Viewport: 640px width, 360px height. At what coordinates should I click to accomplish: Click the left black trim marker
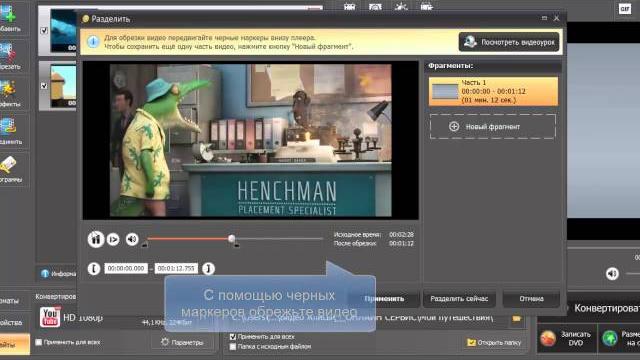144,244
